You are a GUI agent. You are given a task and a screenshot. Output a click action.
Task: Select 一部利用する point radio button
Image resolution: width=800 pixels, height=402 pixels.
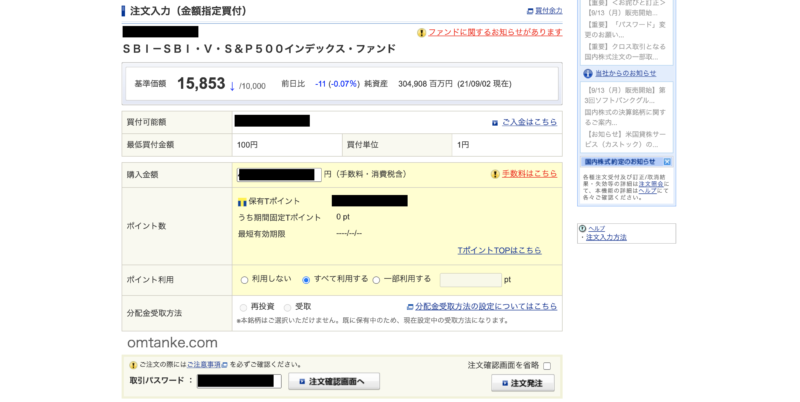pyautogui.click(x=377, y=280)
